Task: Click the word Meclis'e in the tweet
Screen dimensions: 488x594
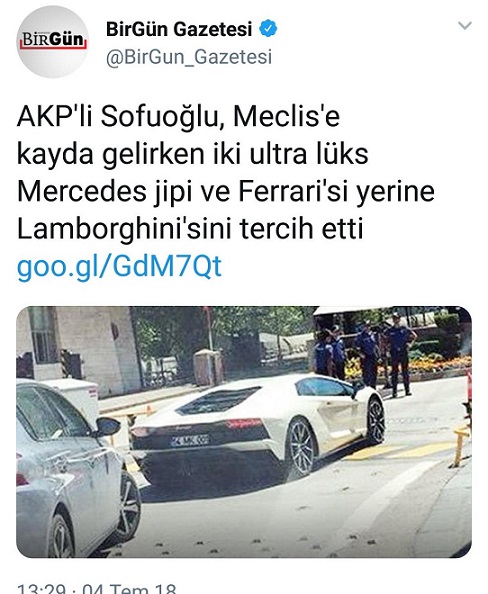Action: point(286,117)
